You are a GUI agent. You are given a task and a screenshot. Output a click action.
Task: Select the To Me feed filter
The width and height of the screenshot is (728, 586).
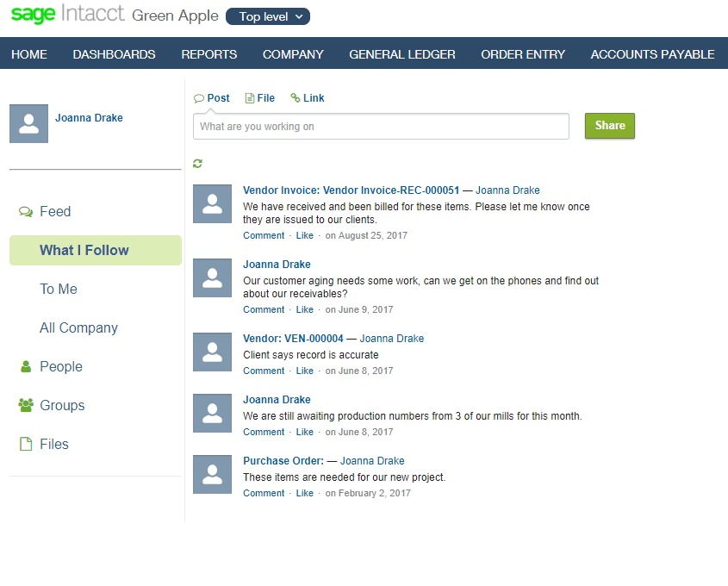point(59,290)
